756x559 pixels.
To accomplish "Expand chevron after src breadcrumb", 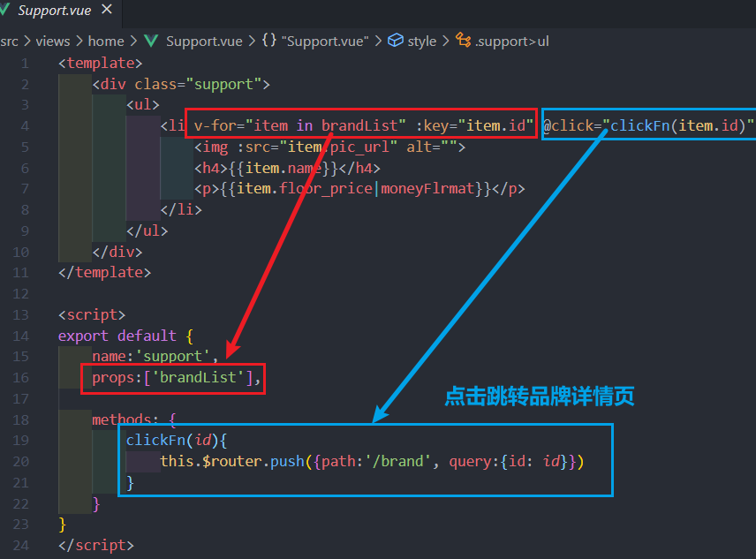I will coord(27,42).
